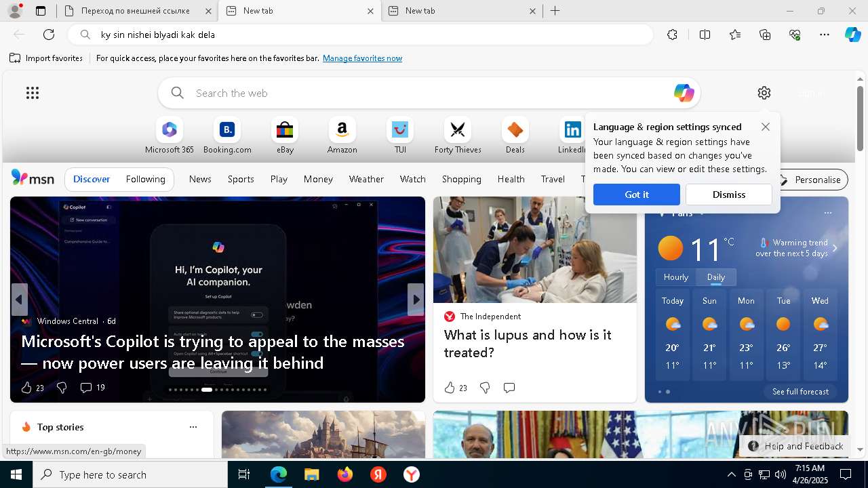
Task: Open the eBay quick link
Action: [x=285, y=136]
